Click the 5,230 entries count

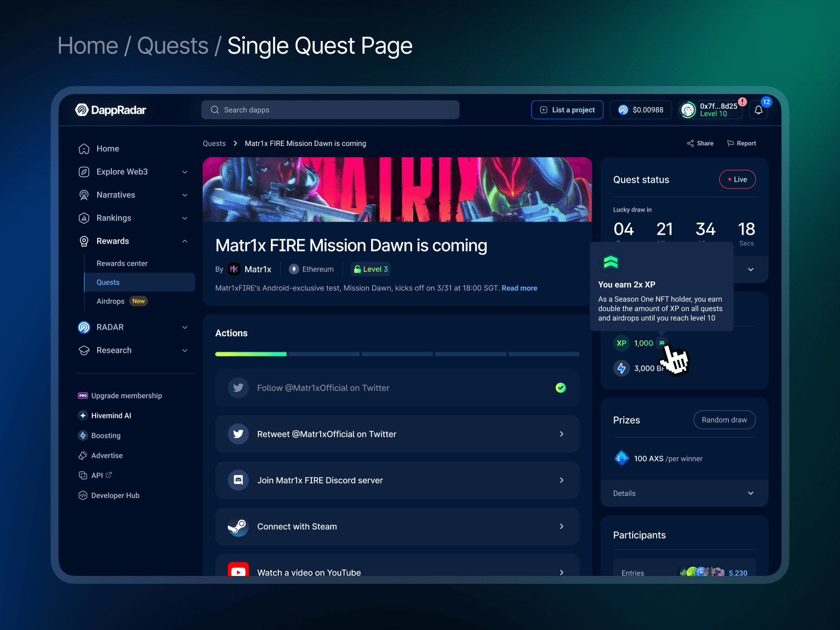coord(738,573)
